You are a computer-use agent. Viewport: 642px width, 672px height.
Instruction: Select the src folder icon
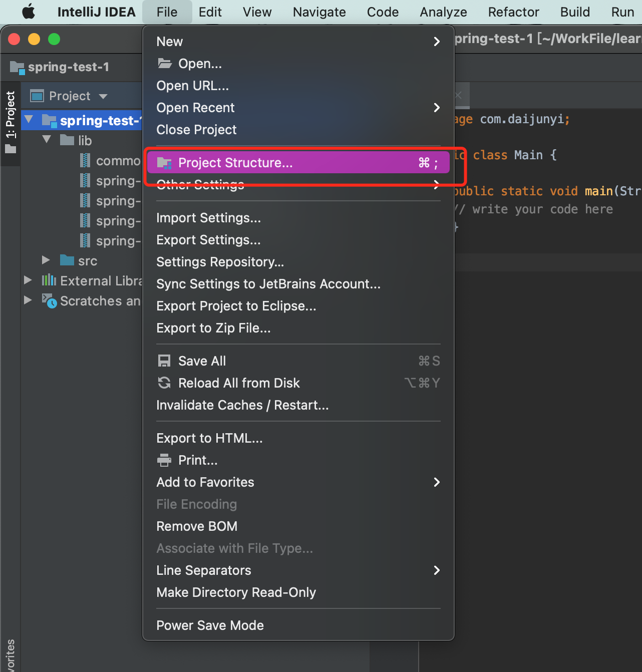(67, 260)
